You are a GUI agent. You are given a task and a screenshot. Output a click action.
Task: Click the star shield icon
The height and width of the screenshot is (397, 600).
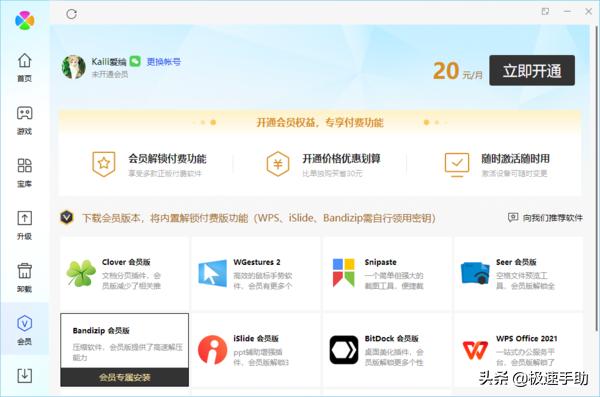point(104,164)
